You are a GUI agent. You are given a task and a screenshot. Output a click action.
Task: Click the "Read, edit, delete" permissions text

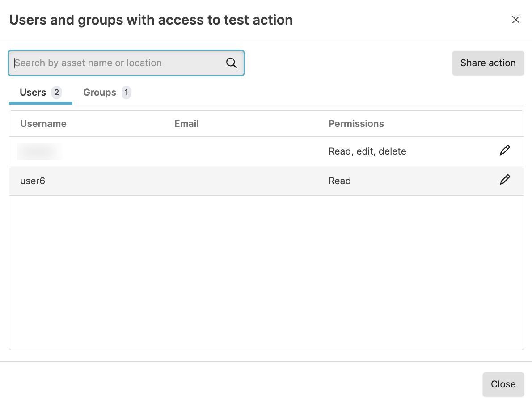[367, 151]
